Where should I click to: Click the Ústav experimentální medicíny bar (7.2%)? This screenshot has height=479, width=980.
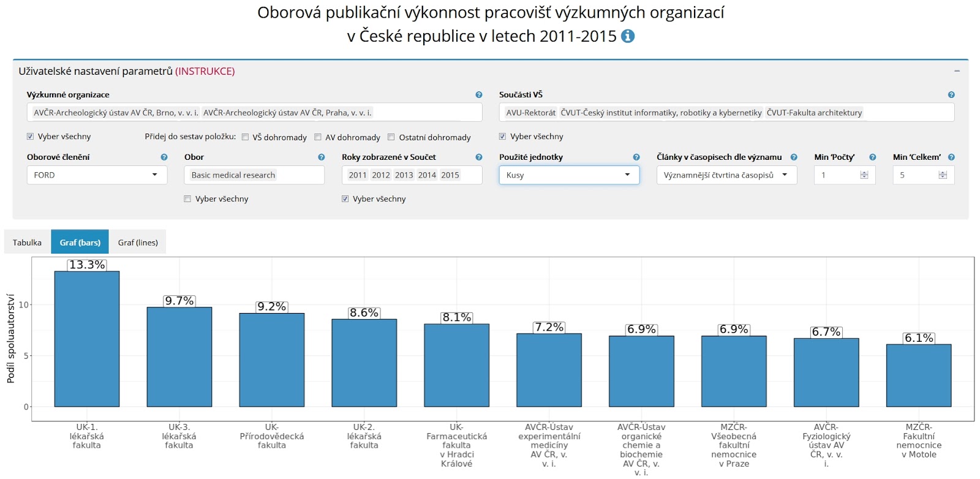click(x=549, y=370)
